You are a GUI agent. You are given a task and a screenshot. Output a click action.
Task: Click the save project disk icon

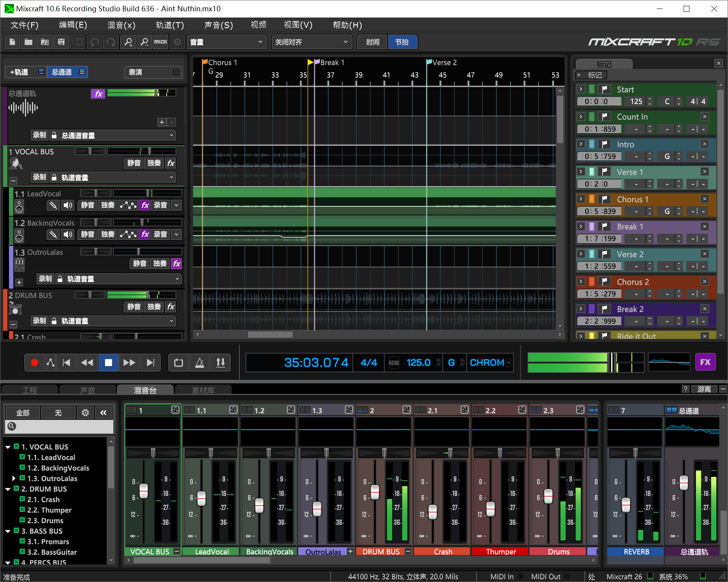click(61, 42)
